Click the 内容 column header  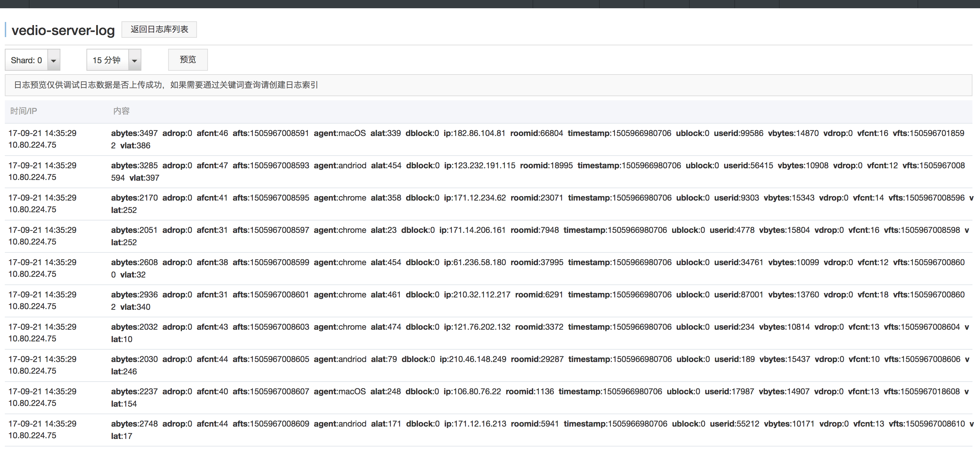(121, 111)
